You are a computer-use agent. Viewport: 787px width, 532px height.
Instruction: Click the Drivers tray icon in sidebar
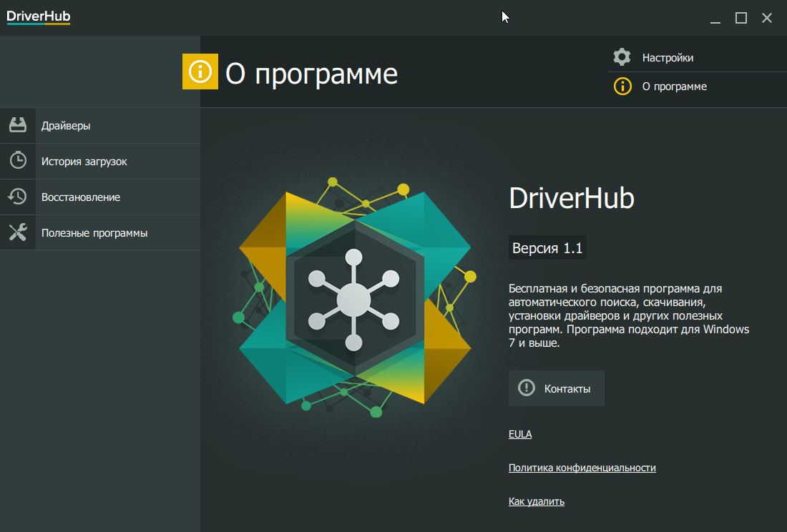pos(18,125)
